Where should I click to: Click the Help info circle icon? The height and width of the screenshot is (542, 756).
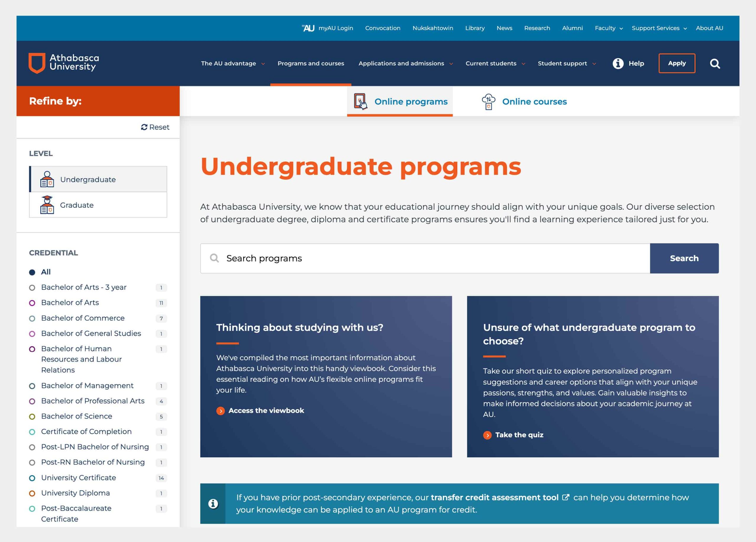pos(618,63)
